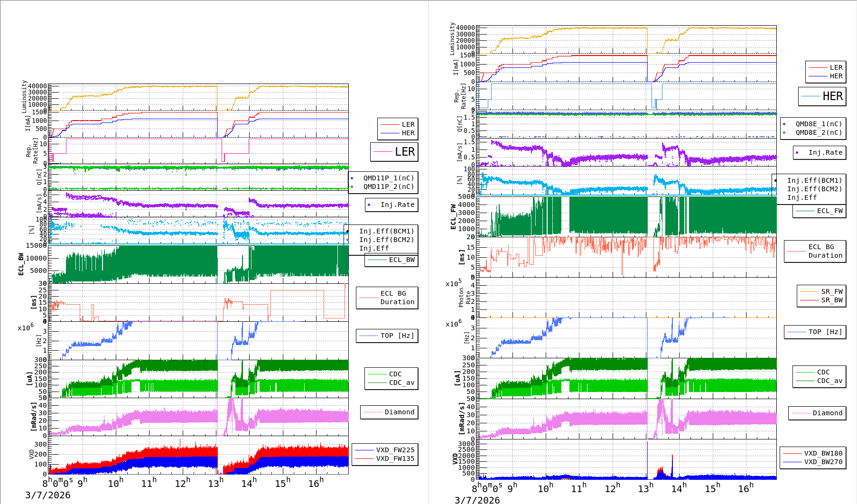This screenshot has height=504, width=857.
Task: Click the large HER legend box
Action: (x=822, y=96)
